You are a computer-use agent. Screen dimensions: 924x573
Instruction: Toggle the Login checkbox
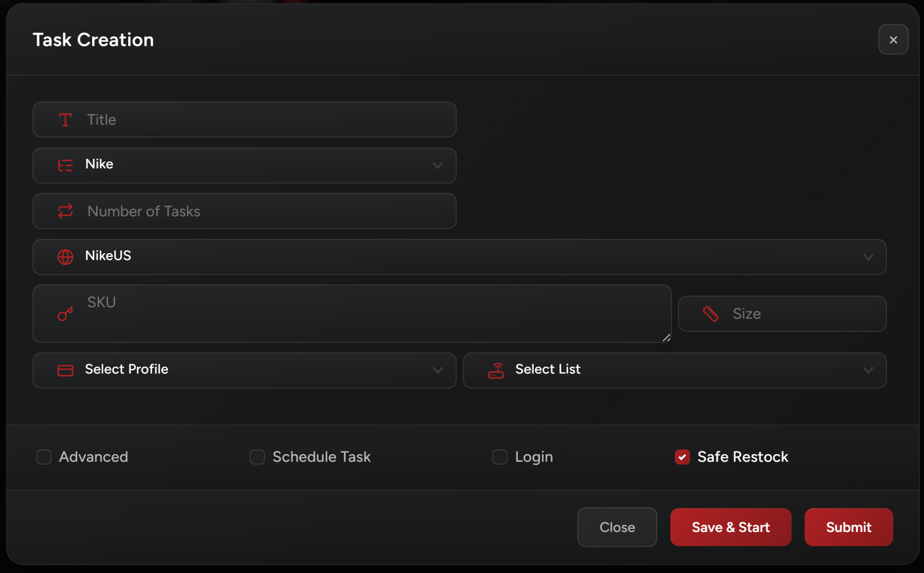(499, 457)
